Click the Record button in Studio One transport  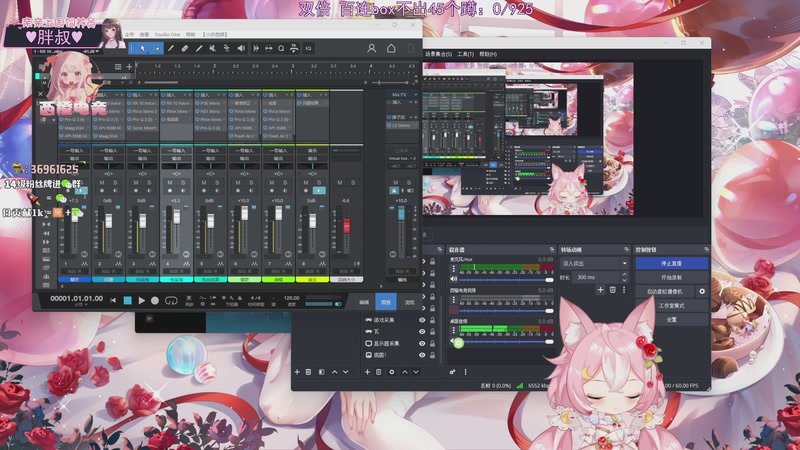(155, 301)
